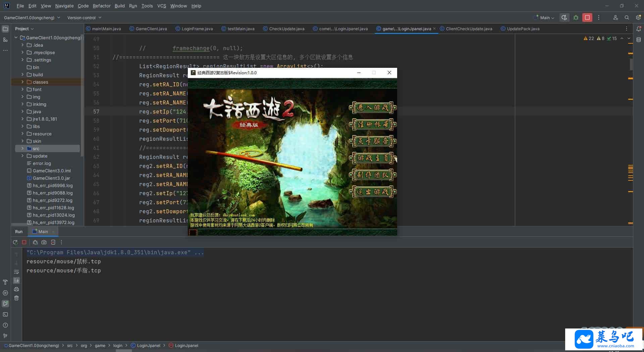
Task: Expand the resource folder in tree
Action: pyautogui.click(x=22, y=134)
